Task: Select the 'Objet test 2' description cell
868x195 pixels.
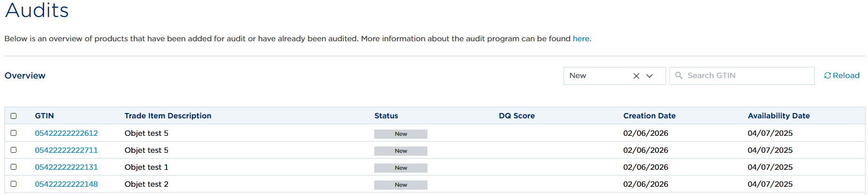Action: pos(147,184)
